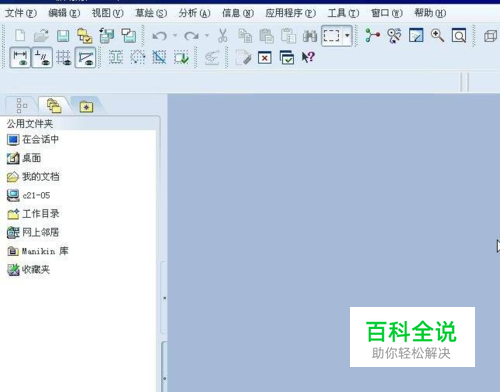Open the 分析(A) menu
Viewport: 500px width, 392px height.
click(194, 13)
